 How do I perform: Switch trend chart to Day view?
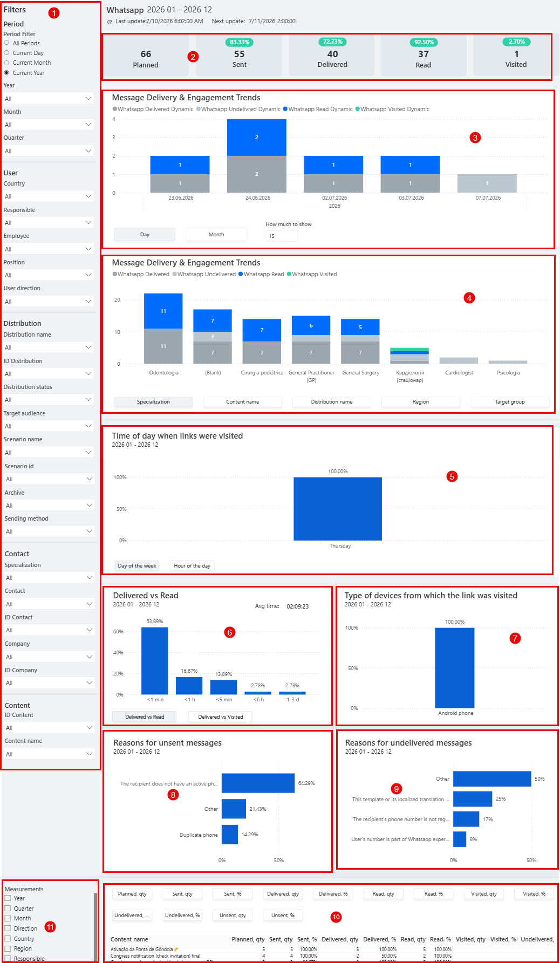tap(145, 235)
